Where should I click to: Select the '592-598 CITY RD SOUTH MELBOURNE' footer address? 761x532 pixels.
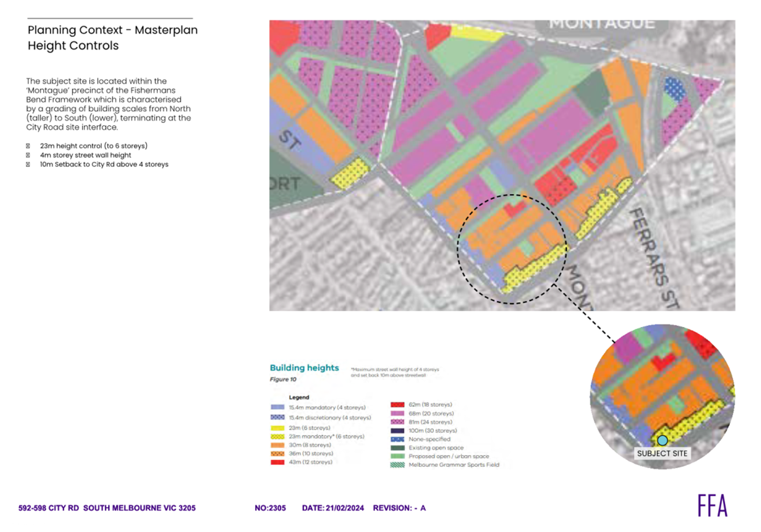(107, 508)
